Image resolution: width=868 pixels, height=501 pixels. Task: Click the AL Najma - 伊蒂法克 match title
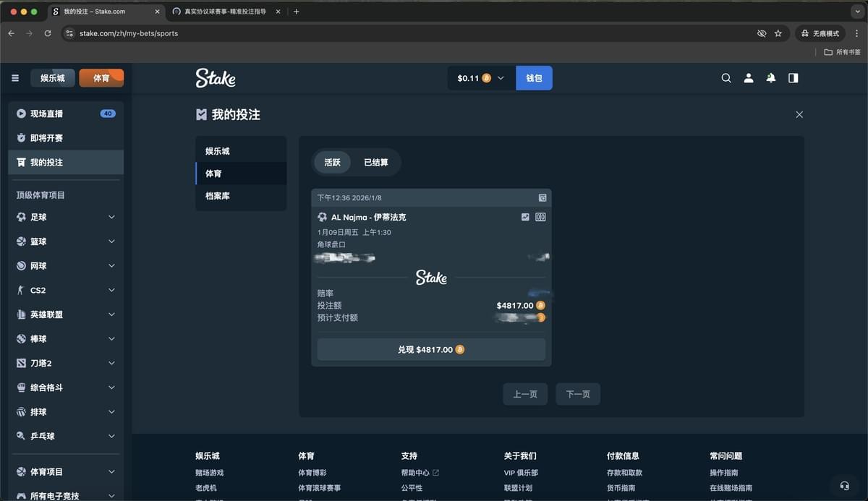pos(368,217)
